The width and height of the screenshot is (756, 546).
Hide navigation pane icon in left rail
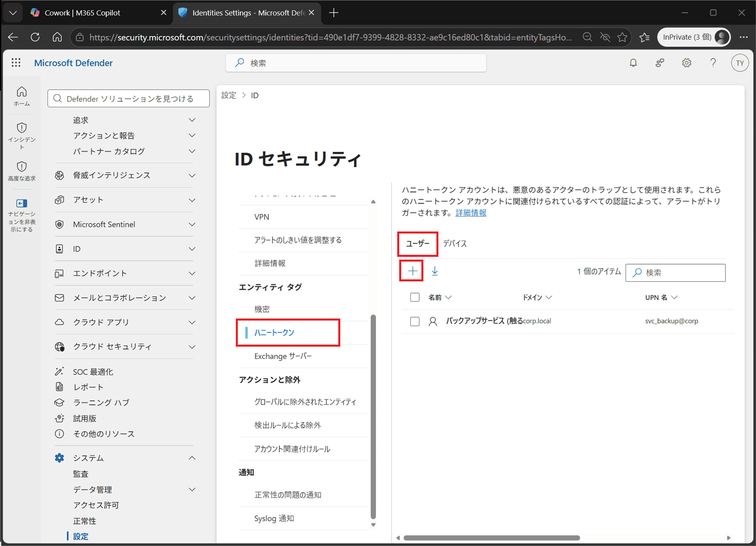[22, 215]
